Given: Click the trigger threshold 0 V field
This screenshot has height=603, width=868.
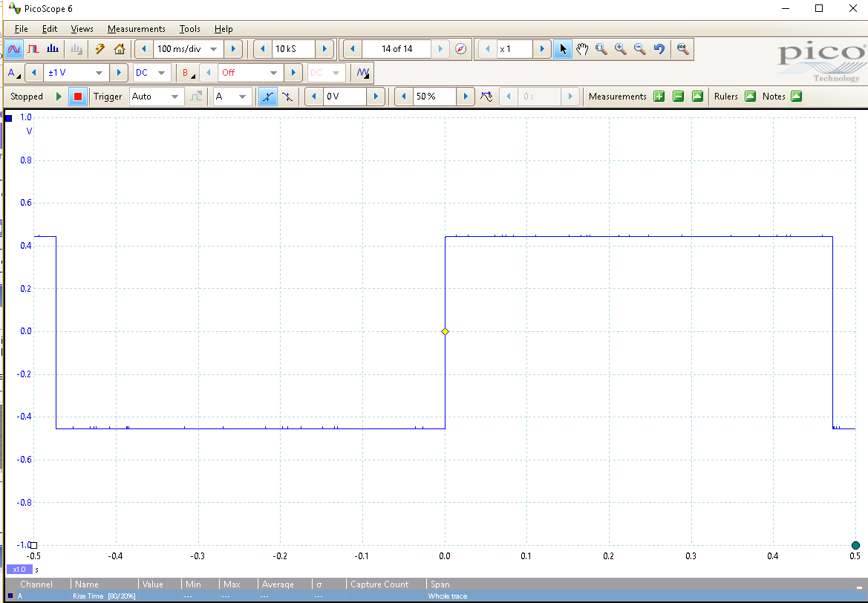Looking at the screenshot, I should [x=345, y=97].
